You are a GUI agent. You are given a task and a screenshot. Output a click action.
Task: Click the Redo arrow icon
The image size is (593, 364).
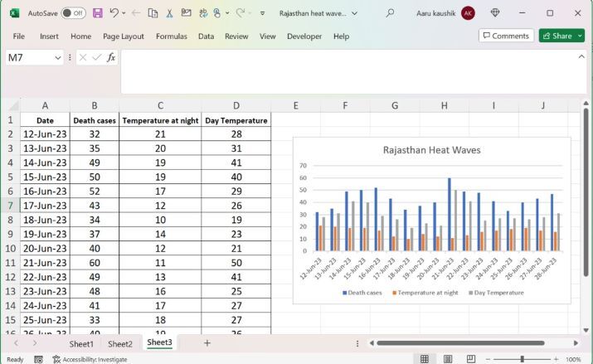(241, 12)
